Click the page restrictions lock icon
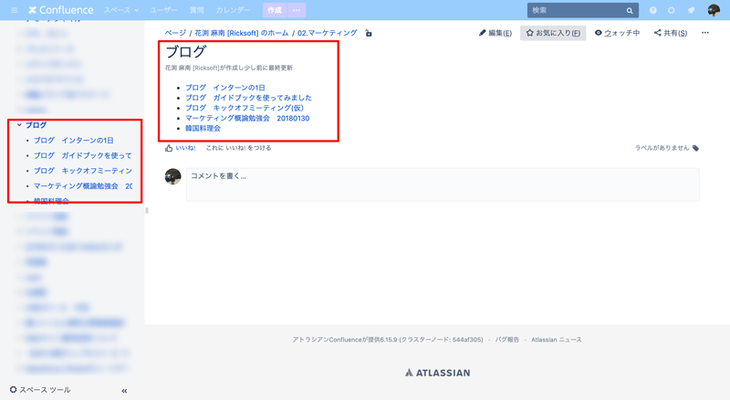Viewport: 730px width, 400px height. coord(368,33)
